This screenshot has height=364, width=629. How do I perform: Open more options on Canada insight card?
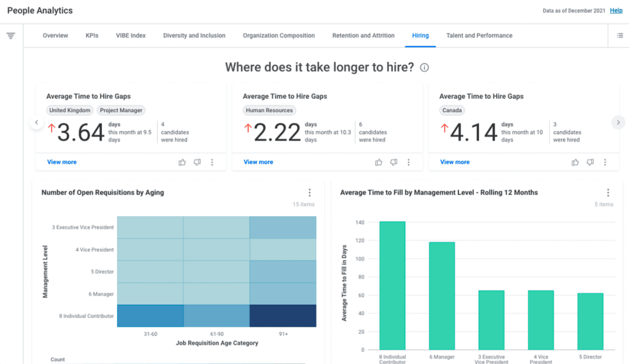click(605, 162)
